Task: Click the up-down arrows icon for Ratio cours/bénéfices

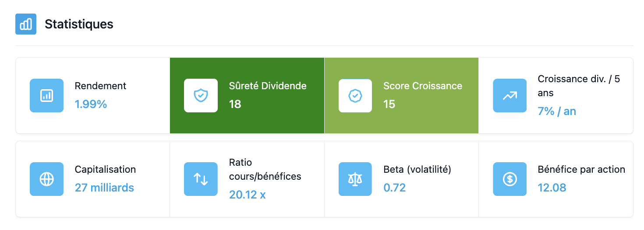Action: [x=201, y=179]
